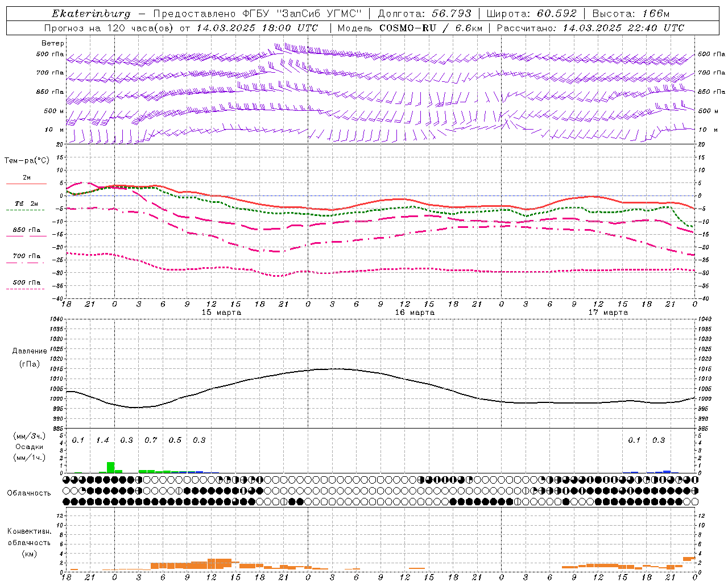Click the "Давление" pressure panel label
The height and width of the screenshot is (582, 728).
pos(30,351)
